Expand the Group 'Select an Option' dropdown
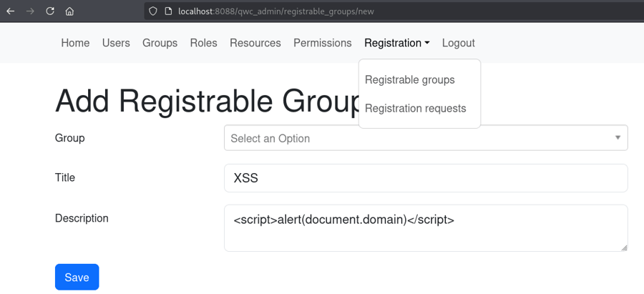This screenshot has width=644, height=294. (425, 138)
